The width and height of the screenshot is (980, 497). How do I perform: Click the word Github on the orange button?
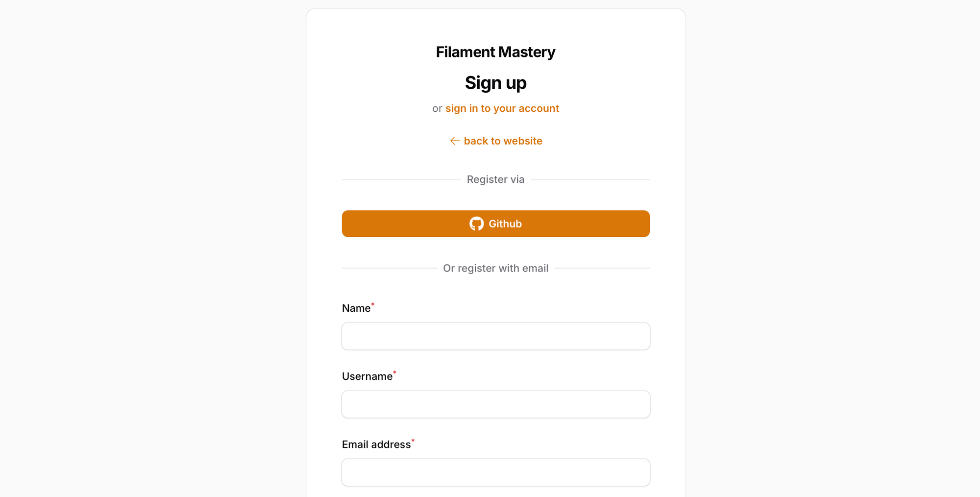point(505,224)
